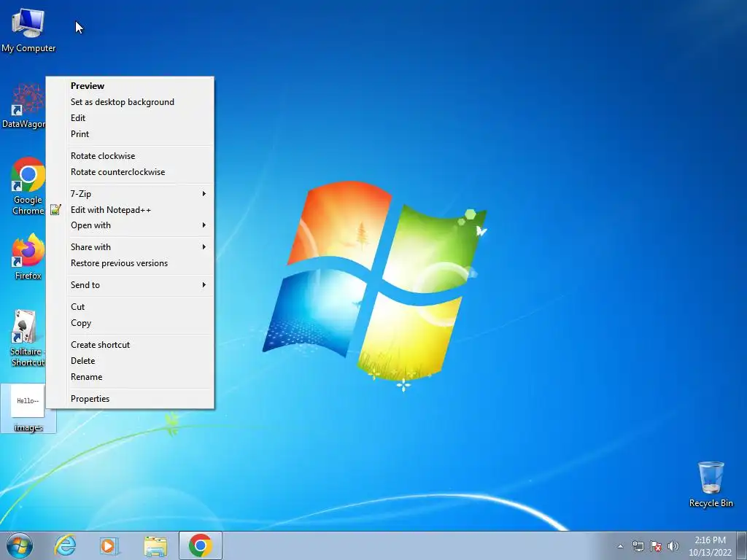Open Windows Explorer from the taskbar
747x560 pixels.
(155, 545)
